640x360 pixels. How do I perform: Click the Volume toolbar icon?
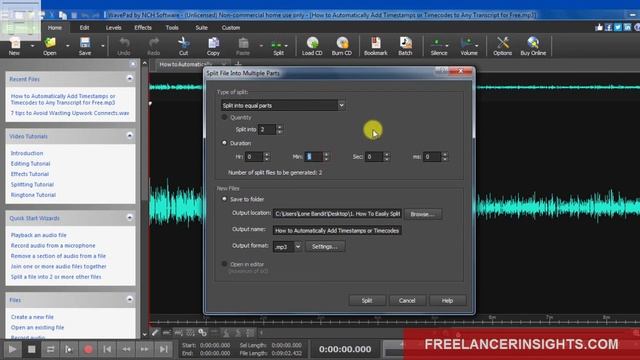click(x=469, y=46)
